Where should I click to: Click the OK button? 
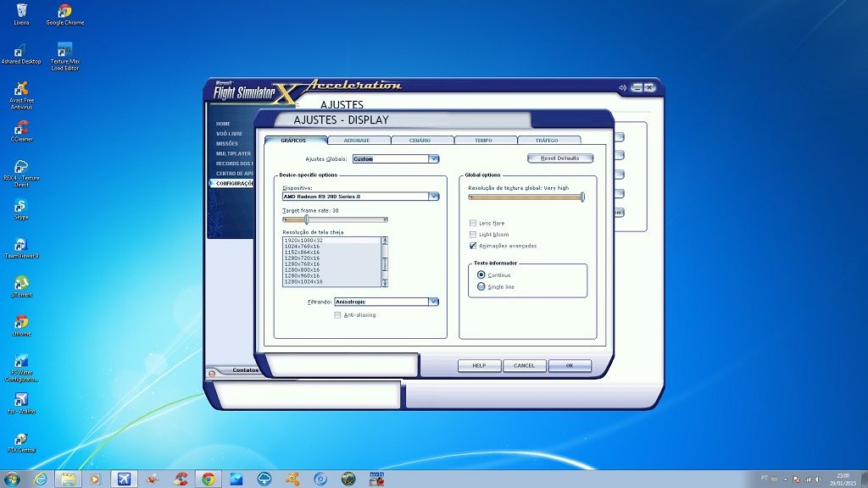[570, 366]
